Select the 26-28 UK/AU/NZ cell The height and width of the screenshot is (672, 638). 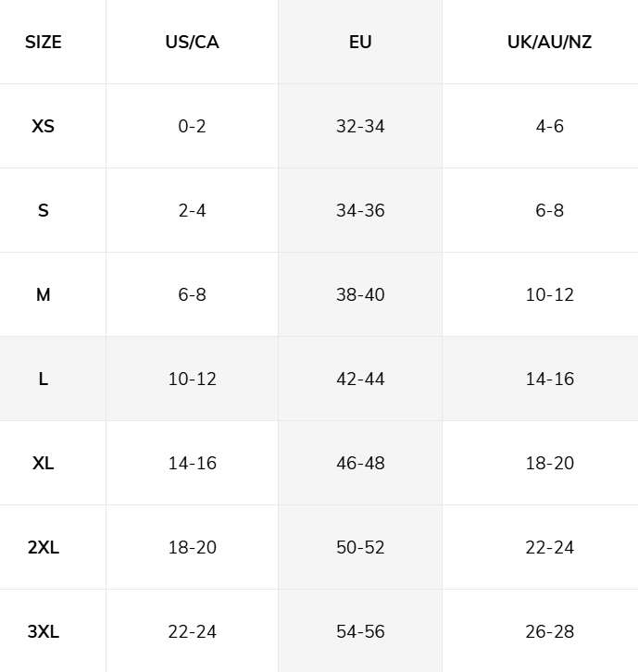point(549,631)
